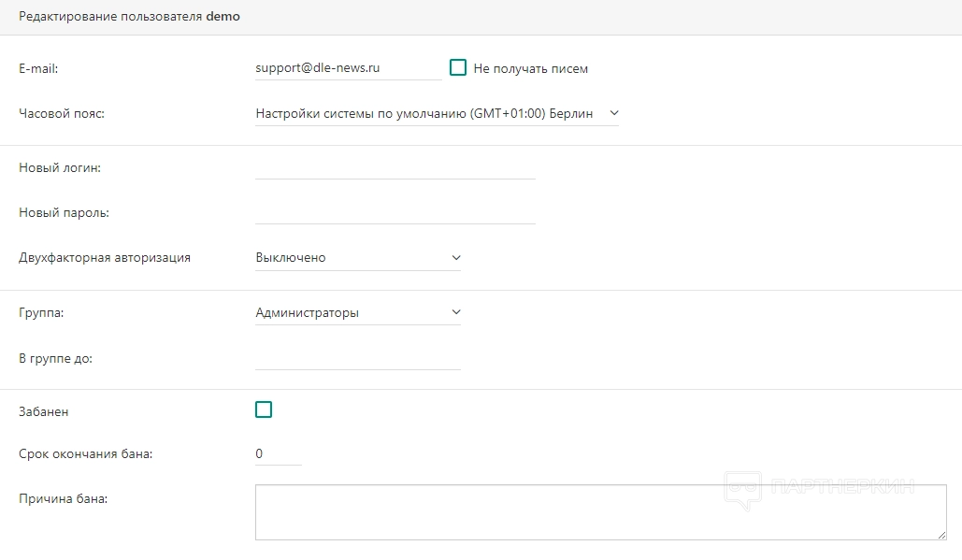Focus the "Причина бана" text area

[x=600, y=511]
